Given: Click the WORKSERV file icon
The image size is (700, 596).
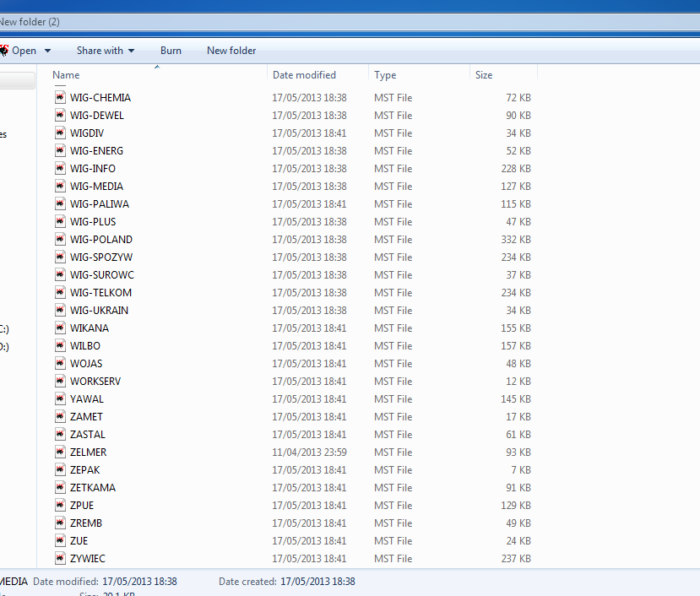Looking at the screenshot, I should pos(60,382).
